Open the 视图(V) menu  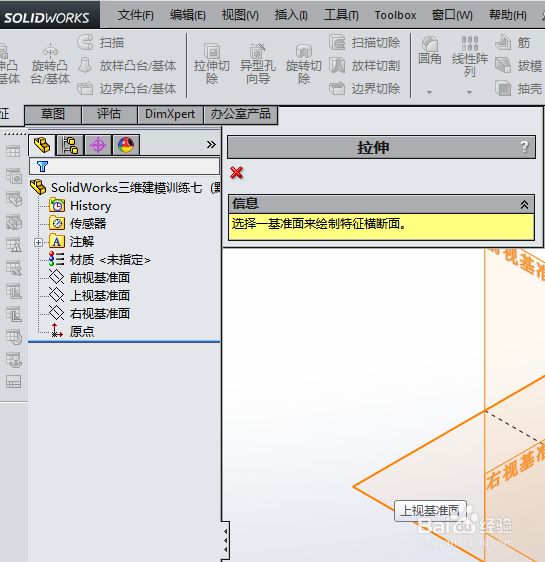(240, 15)
